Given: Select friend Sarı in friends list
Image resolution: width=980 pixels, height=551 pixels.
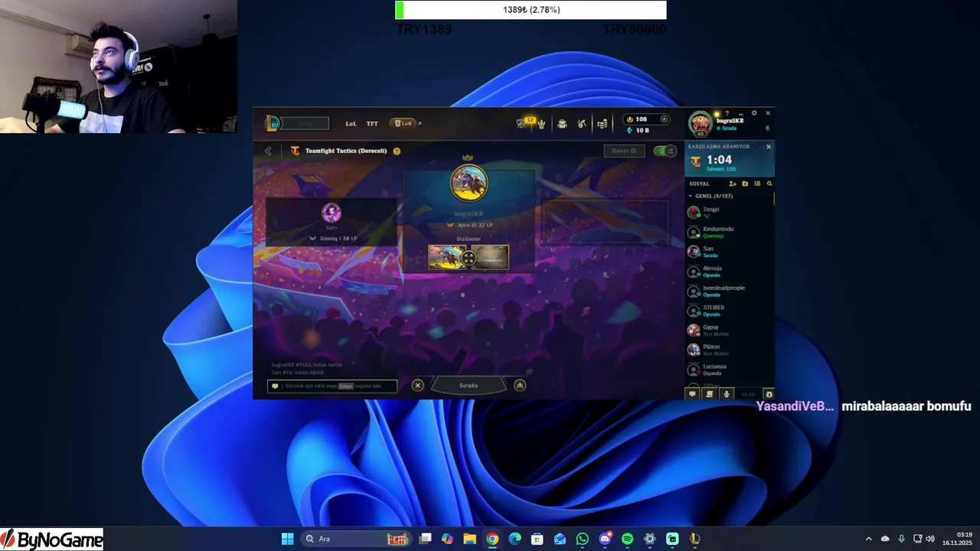Looking at the screenshot, I should 728,252.
